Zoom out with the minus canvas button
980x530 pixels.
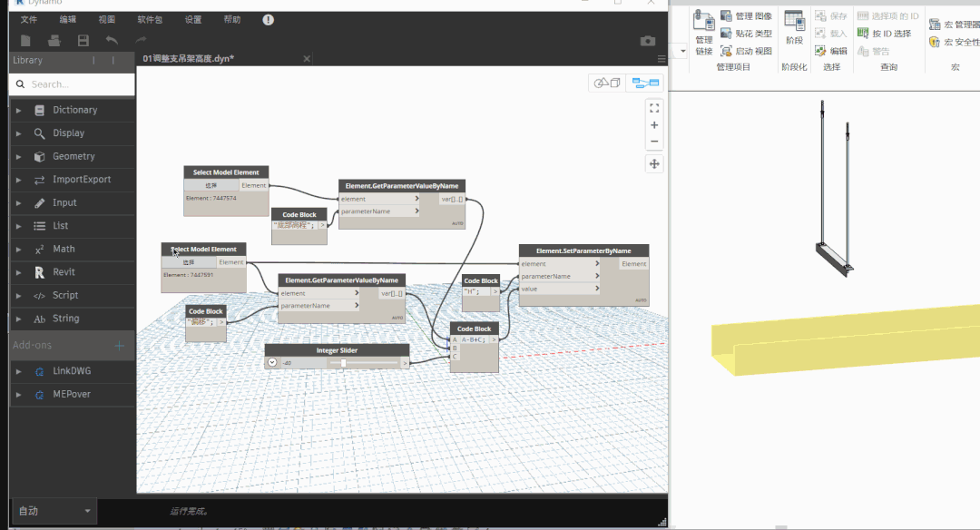point(654,142)
